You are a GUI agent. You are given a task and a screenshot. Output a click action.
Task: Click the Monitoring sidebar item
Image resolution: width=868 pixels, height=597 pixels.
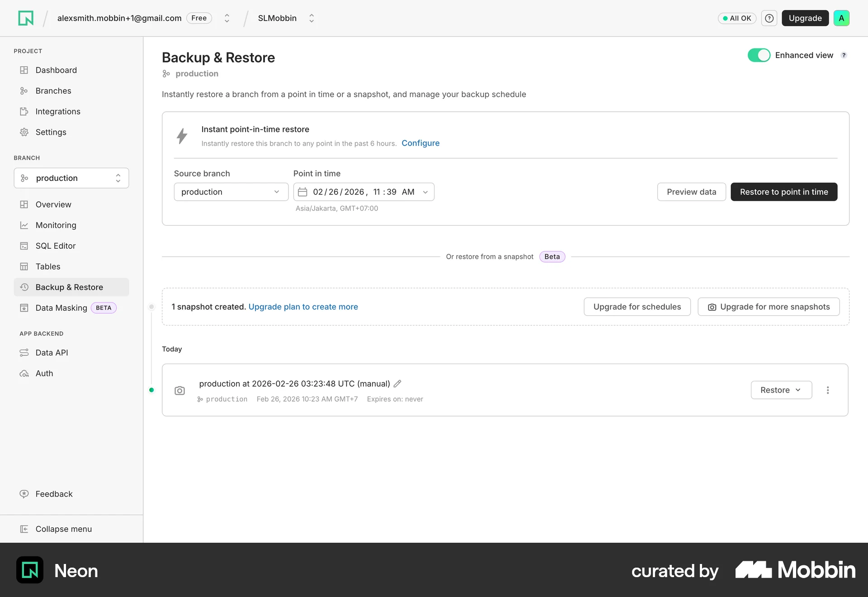coord(71,225)
